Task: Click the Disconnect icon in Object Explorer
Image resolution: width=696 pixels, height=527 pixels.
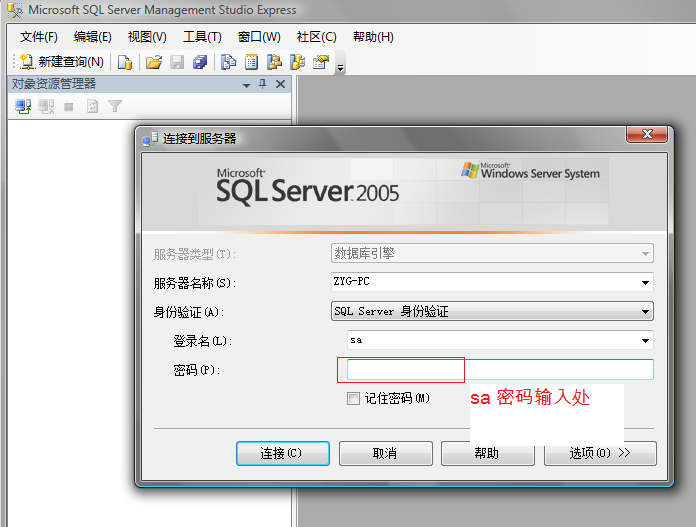Action: (46, 107)
